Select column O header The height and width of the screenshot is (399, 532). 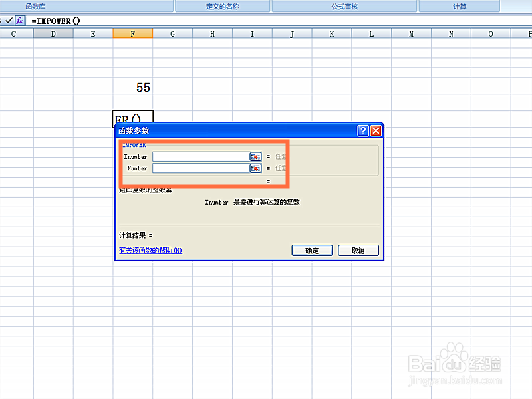(491, 34)
